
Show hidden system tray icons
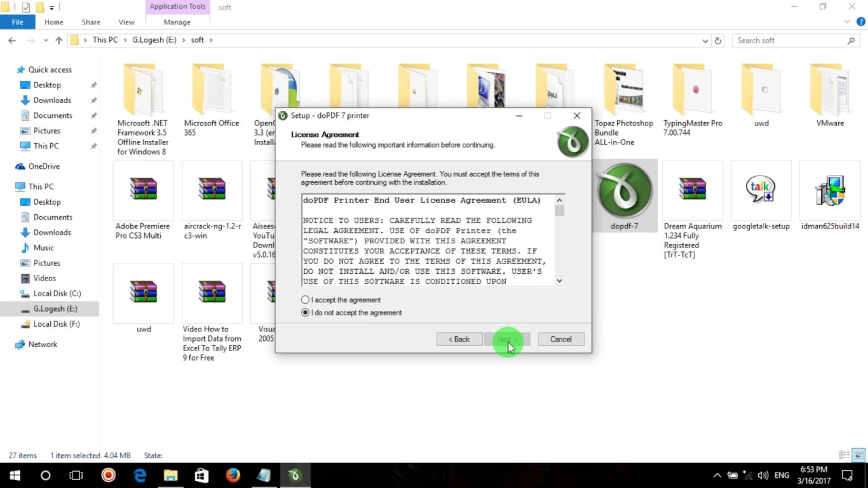[x=718, y=476]
